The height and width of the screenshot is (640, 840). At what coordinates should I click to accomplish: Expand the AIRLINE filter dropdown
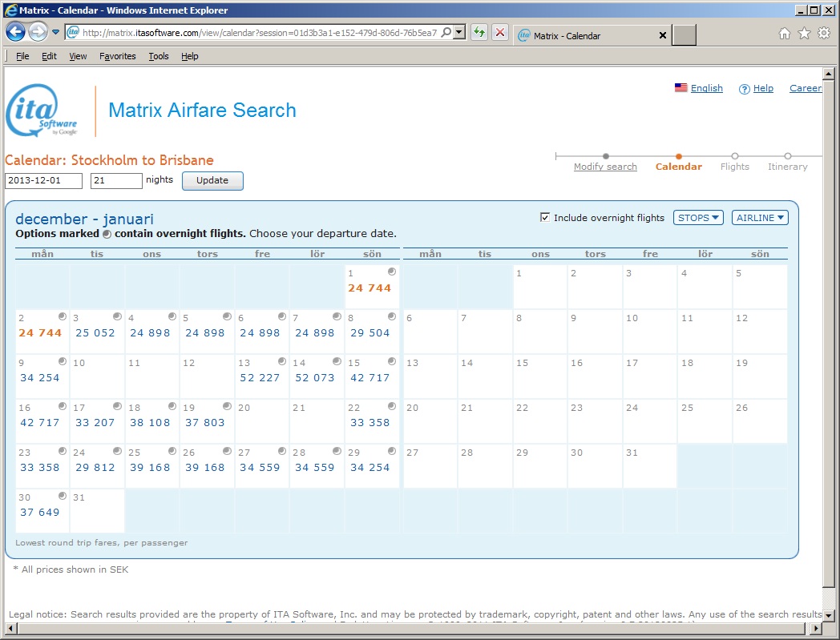[760, 218]
